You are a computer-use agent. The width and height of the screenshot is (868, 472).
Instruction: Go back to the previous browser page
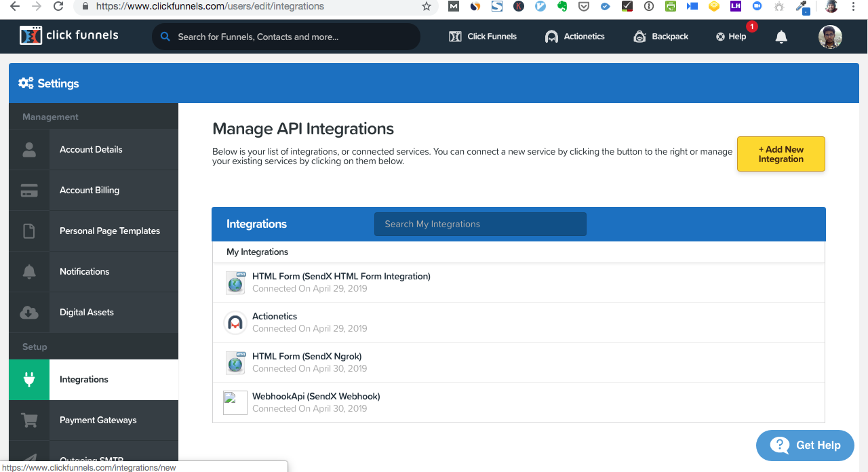point(14,6)
